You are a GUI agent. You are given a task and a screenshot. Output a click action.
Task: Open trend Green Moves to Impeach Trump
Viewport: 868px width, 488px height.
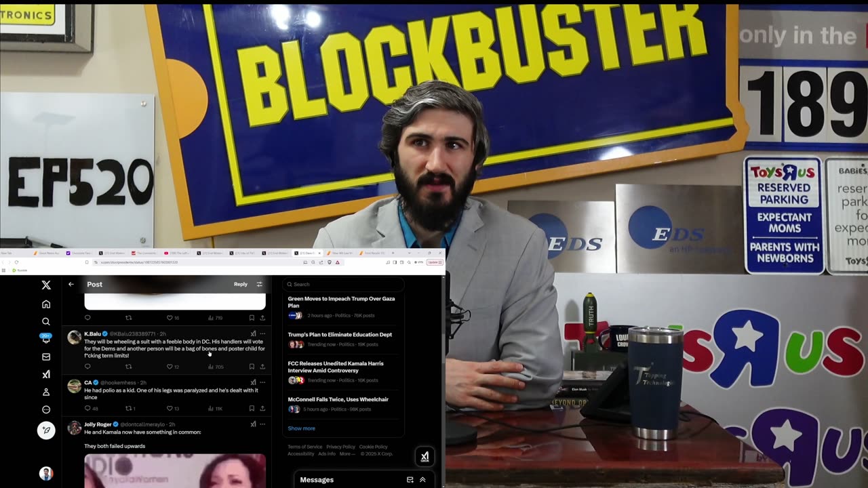click(343, 308)
